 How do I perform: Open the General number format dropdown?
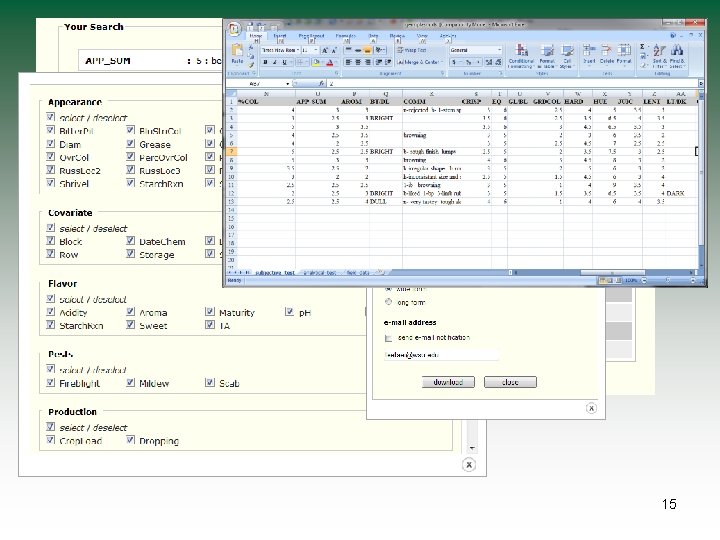tap(500, 50)
